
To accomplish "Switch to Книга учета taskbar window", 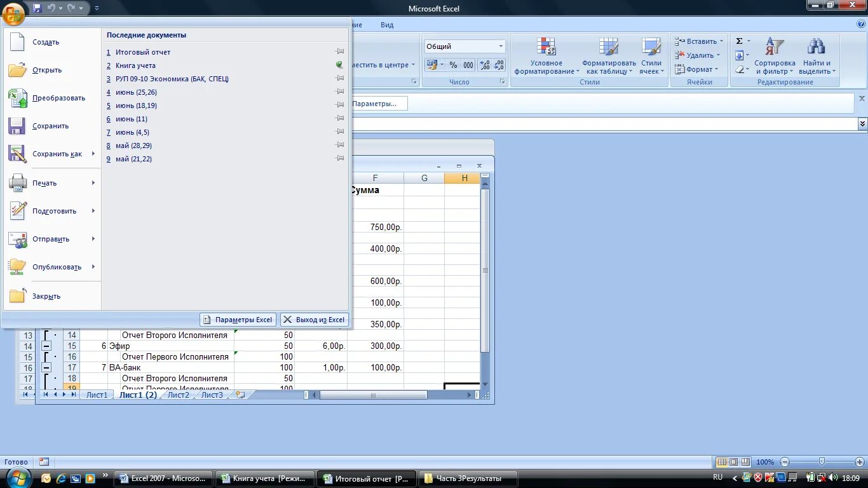I will (266, 478).
